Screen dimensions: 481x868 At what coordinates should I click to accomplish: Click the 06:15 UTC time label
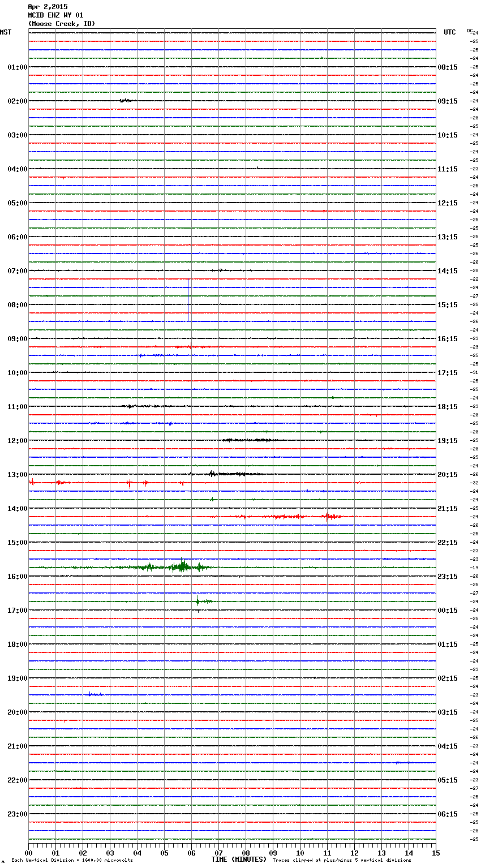point(448,814)
